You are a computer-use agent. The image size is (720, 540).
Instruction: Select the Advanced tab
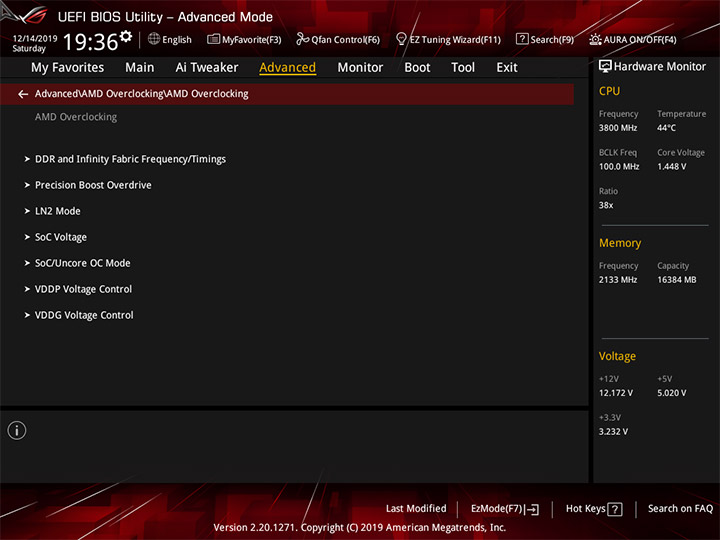287,68
